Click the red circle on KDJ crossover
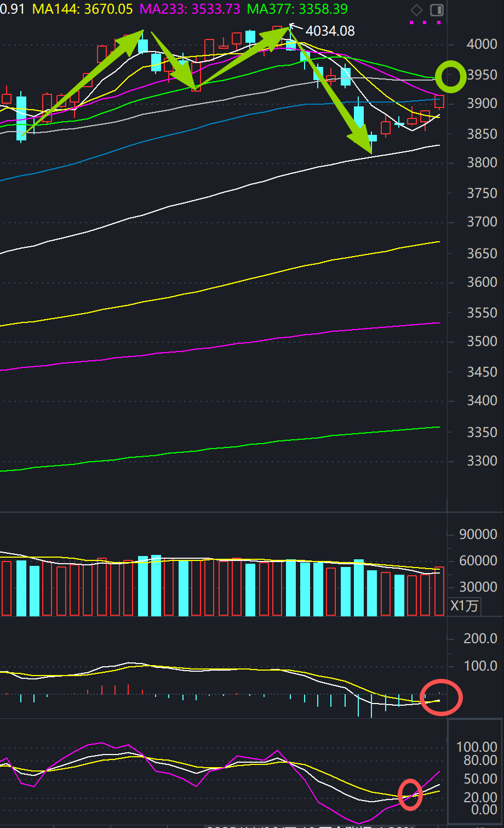This screenshot has height=828, width=504. (410, 795)
